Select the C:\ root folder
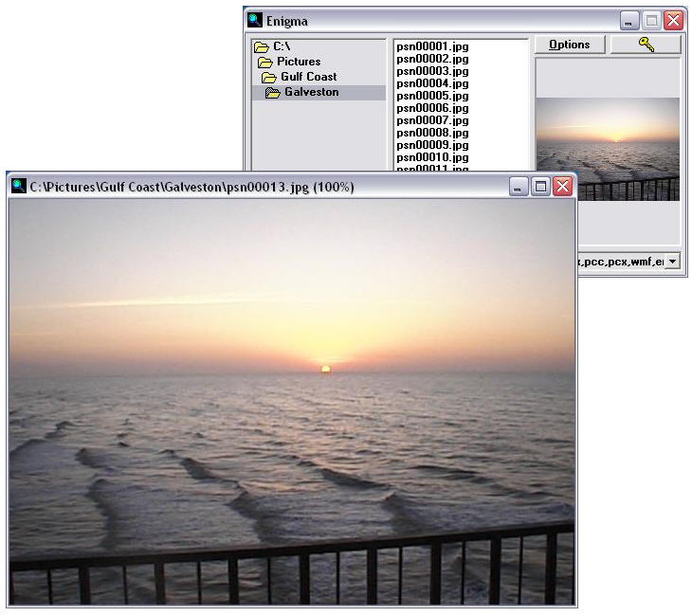This screenshot has width=692, height=616. tap(319, 46)
